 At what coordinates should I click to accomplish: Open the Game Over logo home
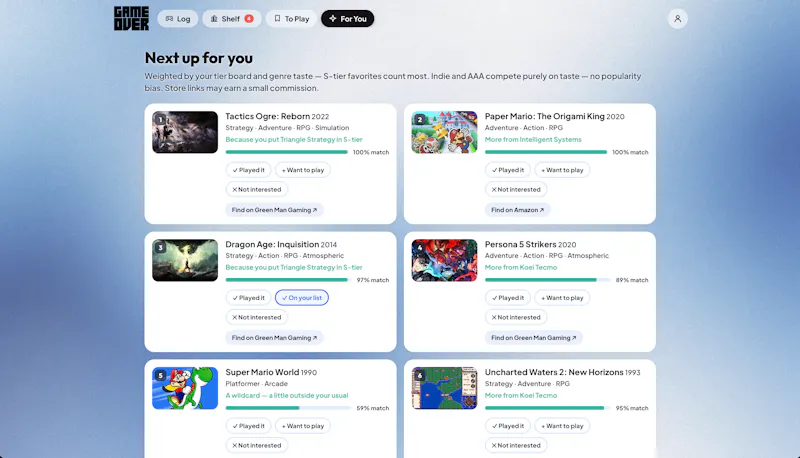point(131,18)
